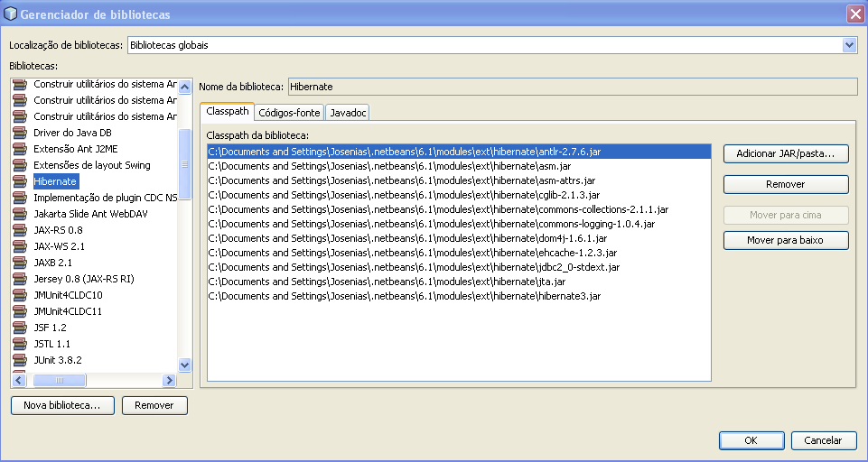Click into the Nome da biblioteca field
The width and height of the screenshot is (868, 462).
tap(571, 87)
